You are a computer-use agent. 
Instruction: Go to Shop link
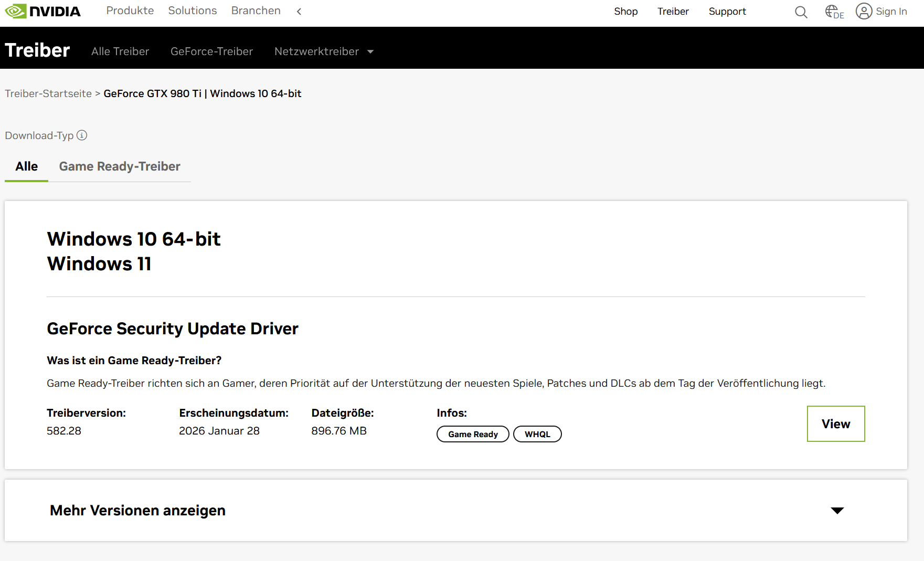pos(626,12)
